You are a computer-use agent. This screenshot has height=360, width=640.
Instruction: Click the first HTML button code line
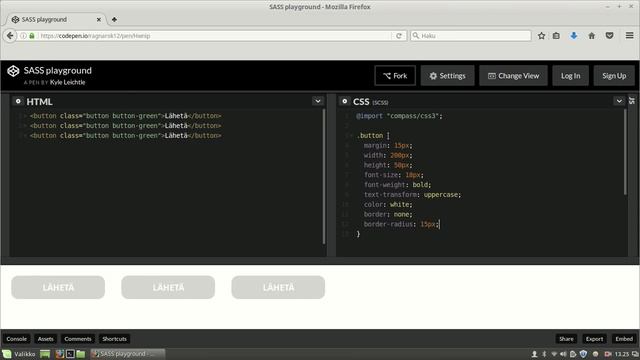click(125, 116)
